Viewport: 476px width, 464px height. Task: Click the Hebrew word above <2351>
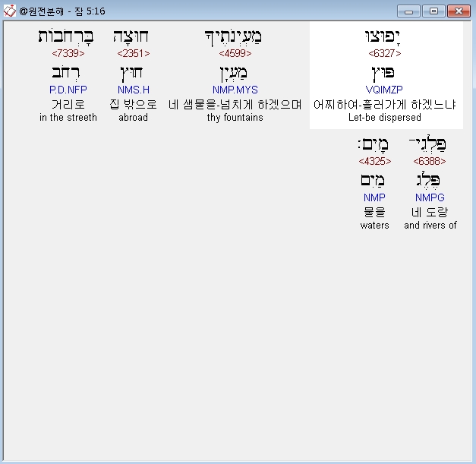tap(131, 36)
